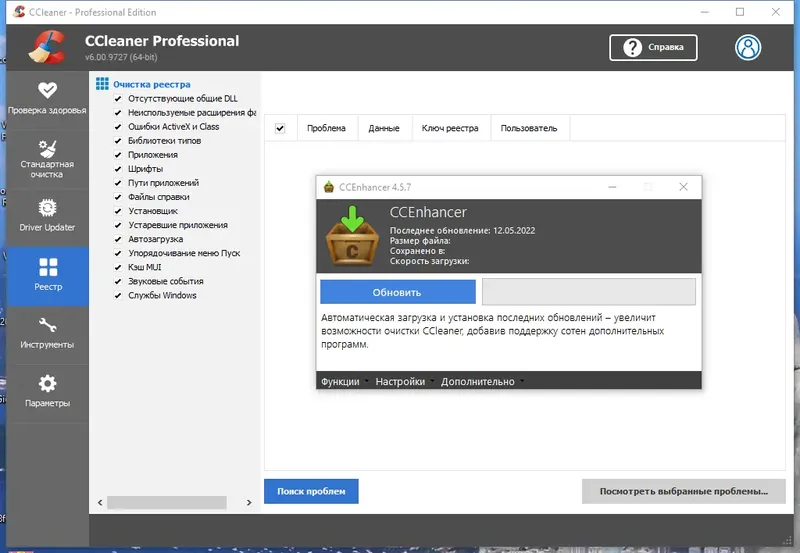Click the version text 'v6.00.9727 (64-bit)'
Image resolution: width=800 pixels, height=553 pixels.
pos(121,57)
